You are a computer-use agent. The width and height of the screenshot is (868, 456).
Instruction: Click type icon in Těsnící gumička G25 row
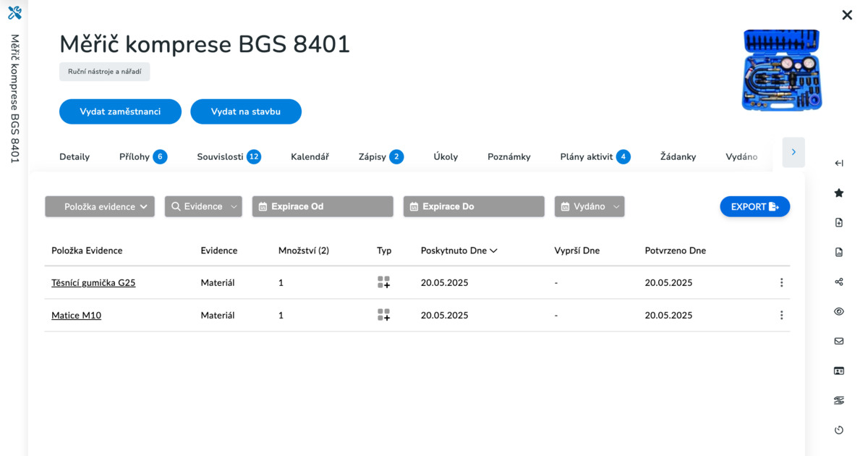coord(384,282)
